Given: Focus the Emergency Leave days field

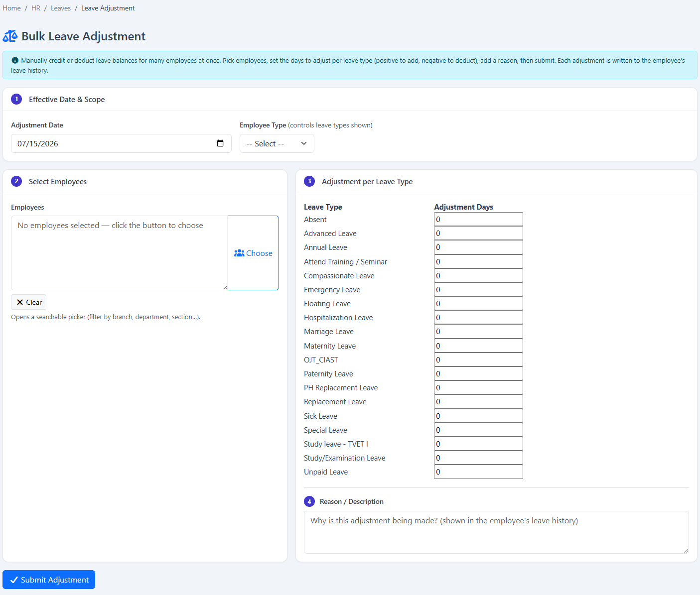Looking at the screenshot, I should (478, 289).
